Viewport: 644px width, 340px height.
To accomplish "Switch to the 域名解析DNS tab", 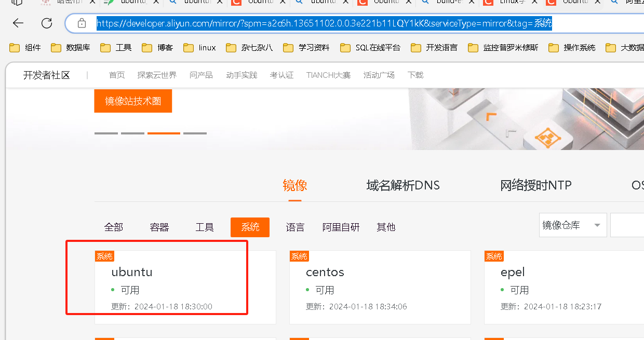I will tap(403, 185).
